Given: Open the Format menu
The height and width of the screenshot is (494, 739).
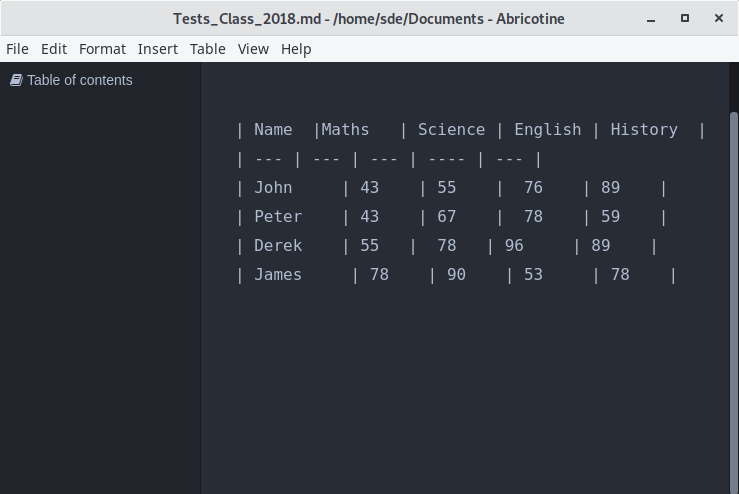Looking at the screenshot, I should 102,49.
